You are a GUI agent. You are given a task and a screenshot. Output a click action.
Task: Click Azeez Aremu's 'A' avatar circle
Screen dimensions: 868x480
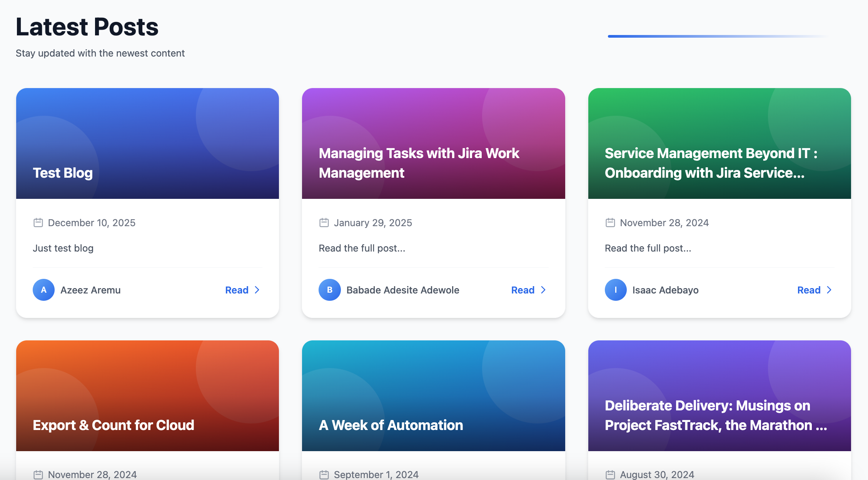click(43, 290)
